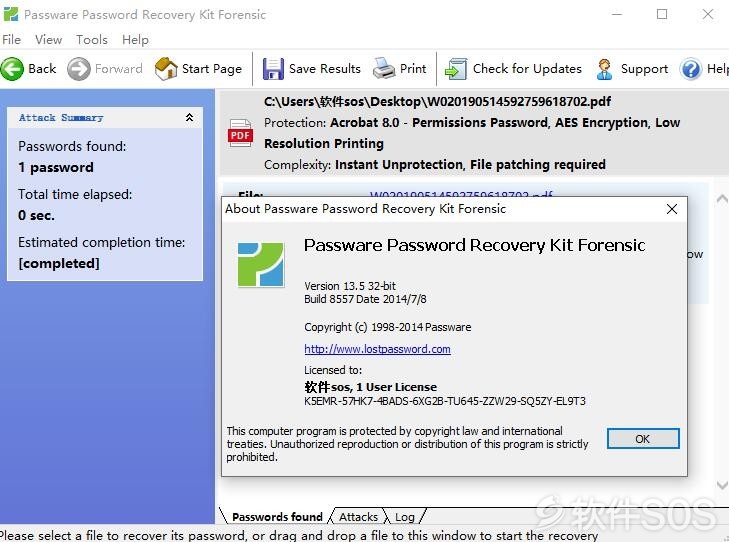Click the license key text in About dialog
The width and height of the screenshot is (729, 542).
445,401
